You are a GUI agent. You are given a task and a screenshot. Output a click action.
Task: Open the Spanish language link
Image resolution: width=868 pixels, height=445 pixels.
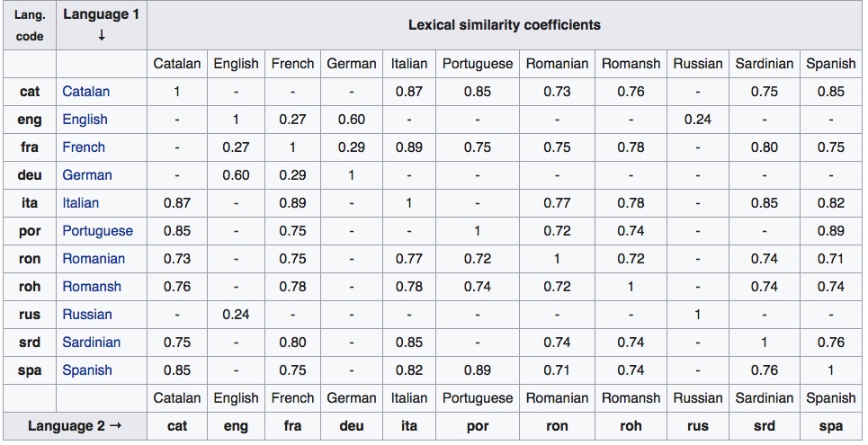point(87,369)
